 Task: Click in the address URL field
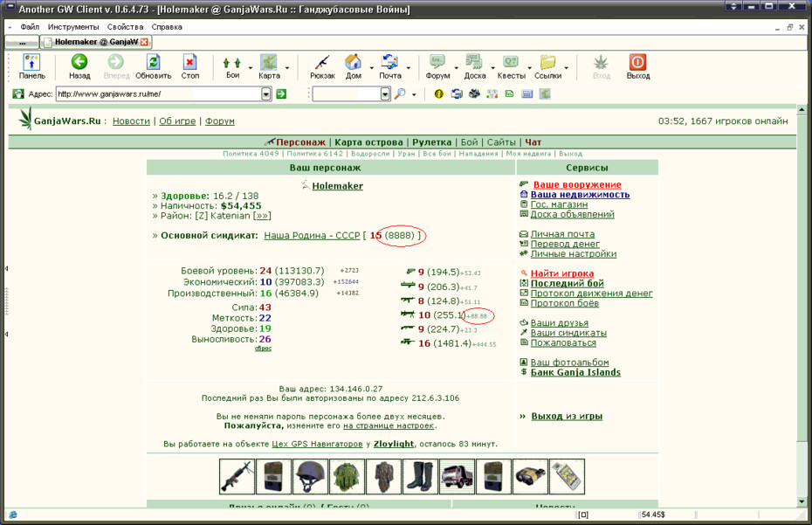(158, 93)
